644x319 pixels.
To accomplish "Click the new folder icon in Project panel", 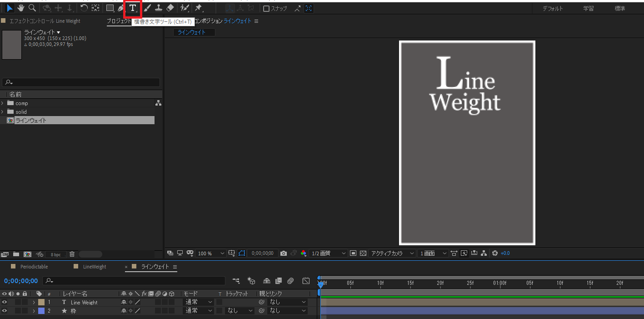I will click(16, 254).
